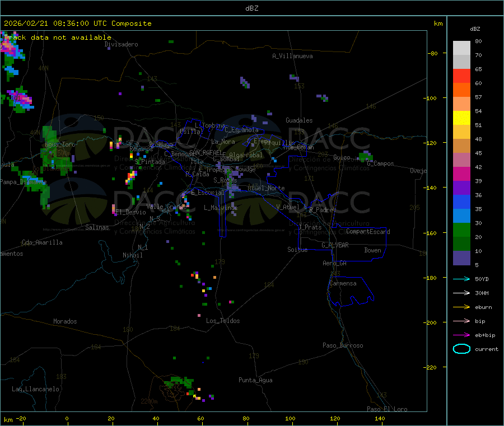Select the green 30–20 dBZ swatch

[x=461, y=230]
